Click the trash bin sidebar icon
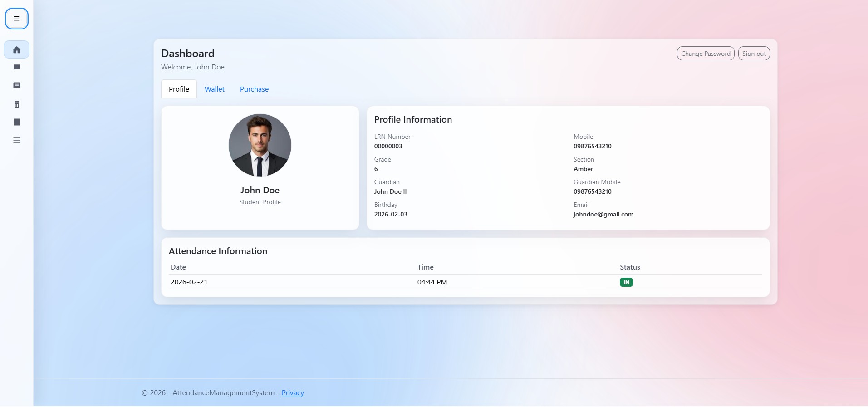Image resolution: width=868 pixels, height=407 pixels. pos(17,104)
